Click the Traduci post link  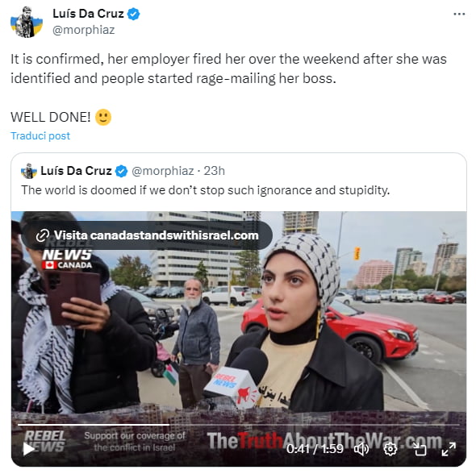tap(40, 135)
